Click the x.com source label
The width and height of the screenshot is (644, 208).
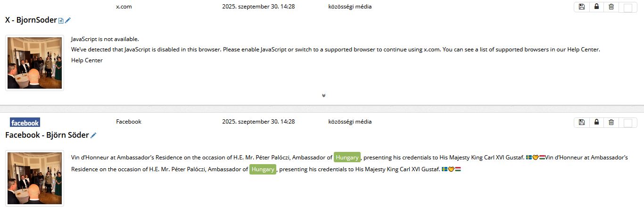coord(124,7)
